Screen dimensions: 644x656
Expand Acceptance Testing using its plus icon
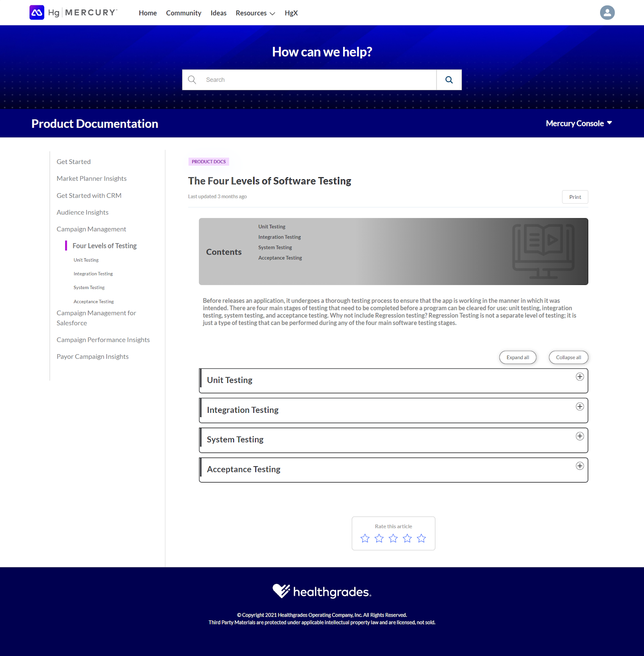(580, 466)
